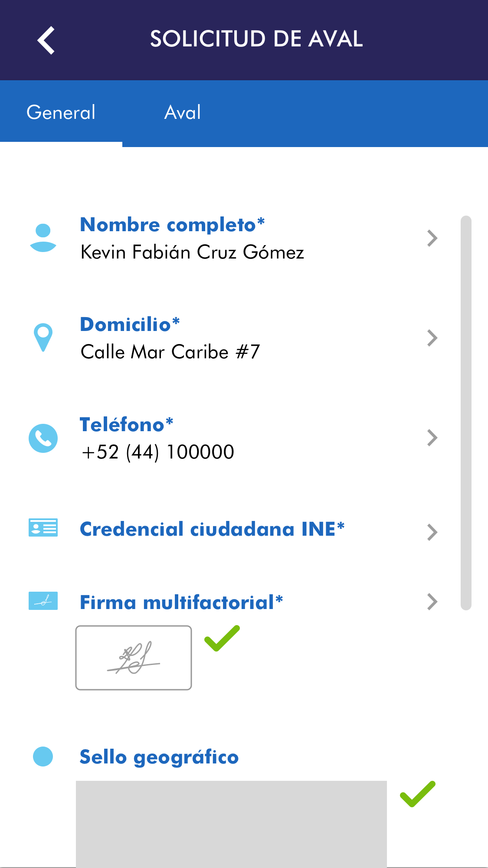Tap the signature icon beside Firma multifactorial
This screenshot has width=488, height=868.
coord(43,601)
